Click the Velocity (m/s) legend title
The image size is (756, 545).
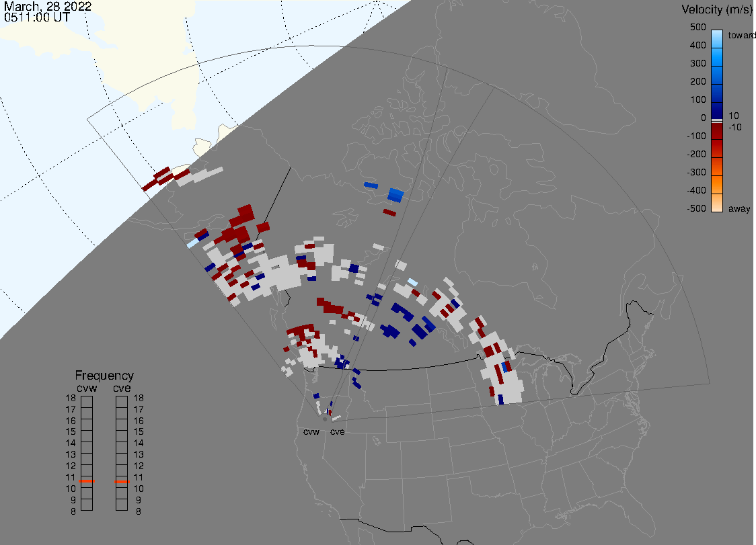(x=716, y=9)
